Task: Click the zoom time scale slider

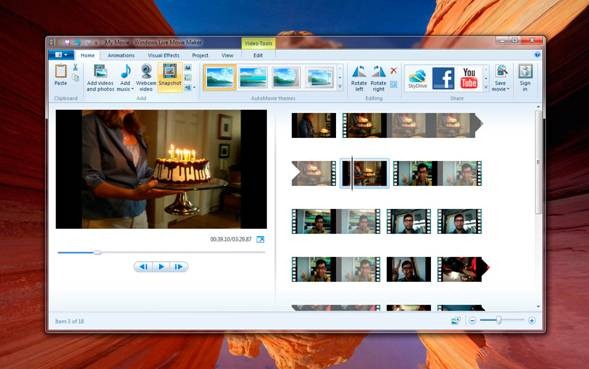Action: coord(499,320)
